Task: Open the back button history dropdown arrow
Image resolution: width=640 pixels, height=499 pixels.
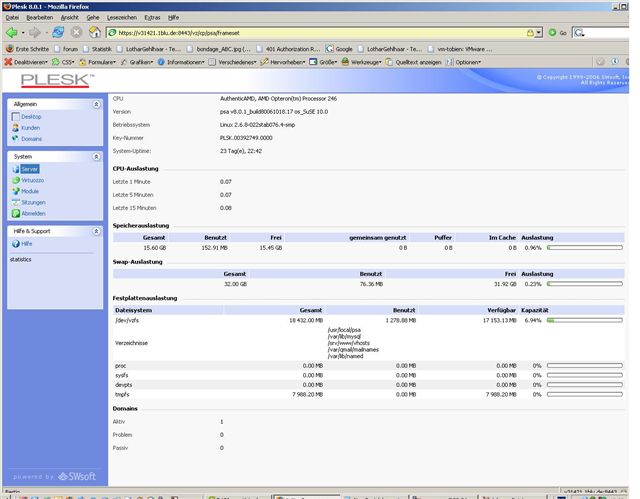Action: pyautogui.click(x=23, y=33)
